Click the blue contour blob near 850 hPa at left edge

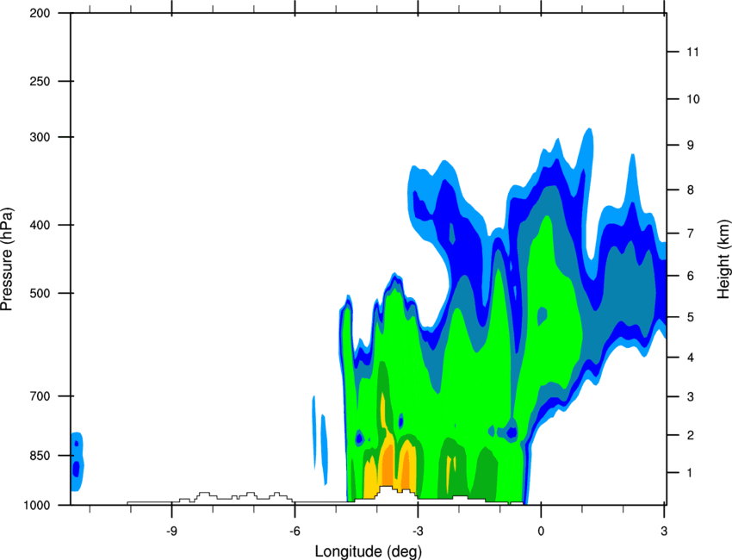[77, 462]
